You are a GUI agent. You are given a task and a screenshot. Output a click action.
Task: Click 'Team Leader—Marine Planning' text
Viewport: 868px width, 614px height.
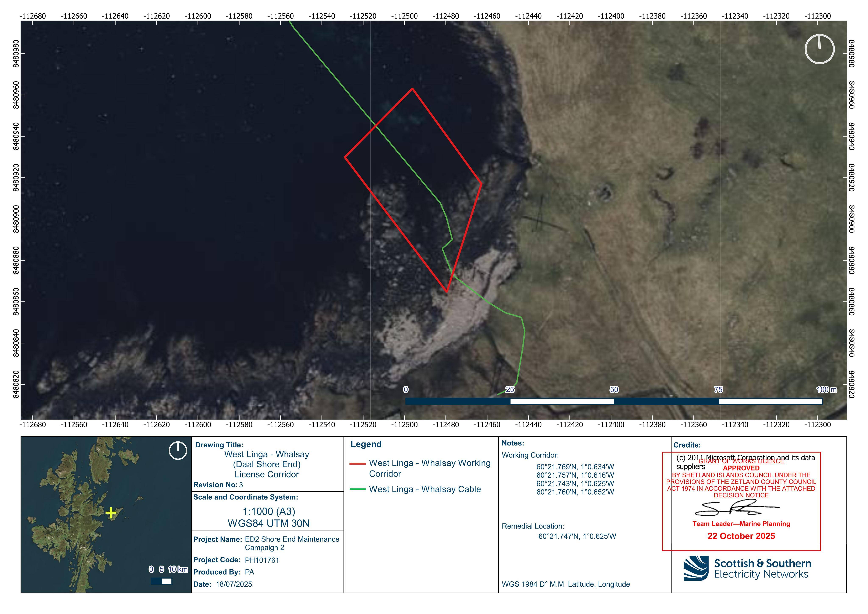point(741,524)
